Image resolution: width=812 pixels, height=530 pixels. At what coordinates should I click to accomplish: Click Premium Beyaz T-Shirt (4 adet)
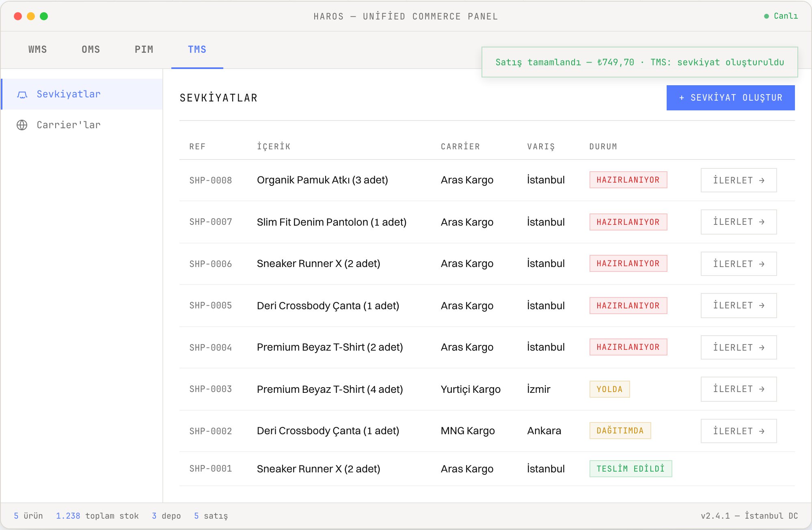pos(330,389)
